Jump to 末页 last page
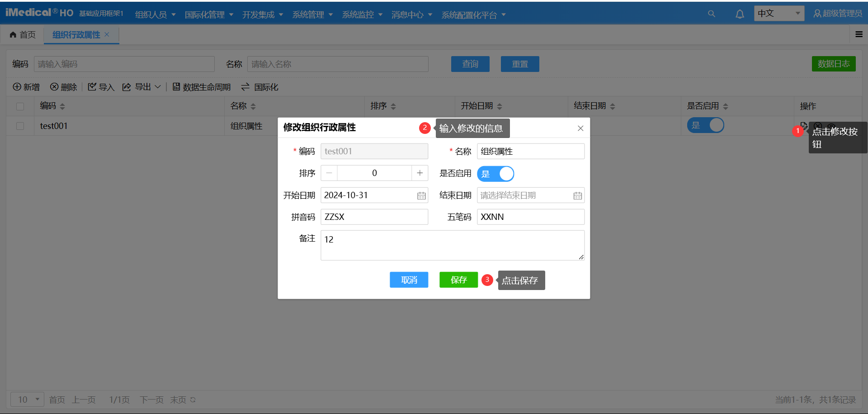This screenshot has height=414, width=868. [x=178, y=400]
